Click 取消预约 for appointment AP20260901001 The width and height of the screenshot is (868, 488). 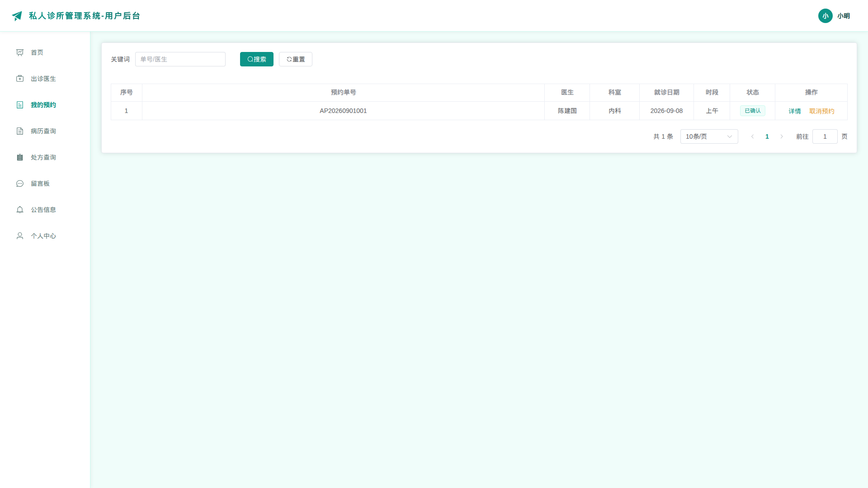pyautogui.click(x=822, y=111)
